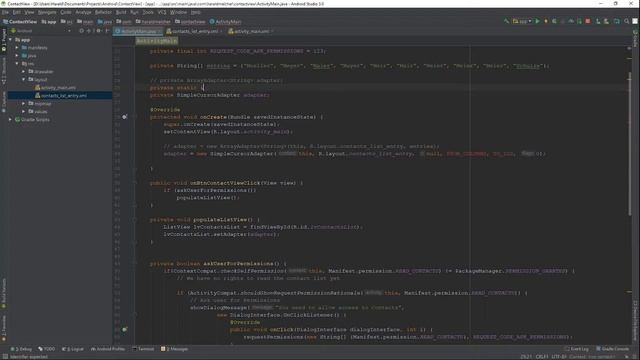Open the Edit menu
This screenshot has height=360, width=640.
click(x=16, y=12)
